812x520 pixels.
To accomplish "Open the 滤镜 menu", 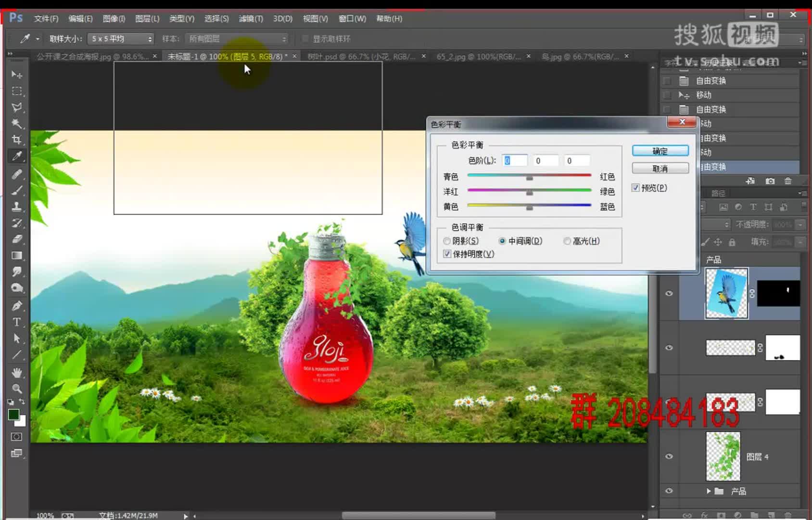I will 251,18.
